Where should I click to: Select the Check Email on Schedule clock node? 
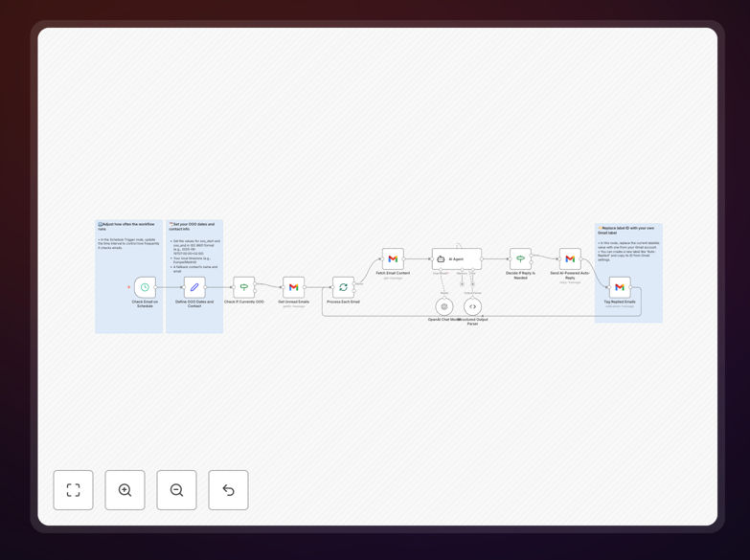[145, 287]
